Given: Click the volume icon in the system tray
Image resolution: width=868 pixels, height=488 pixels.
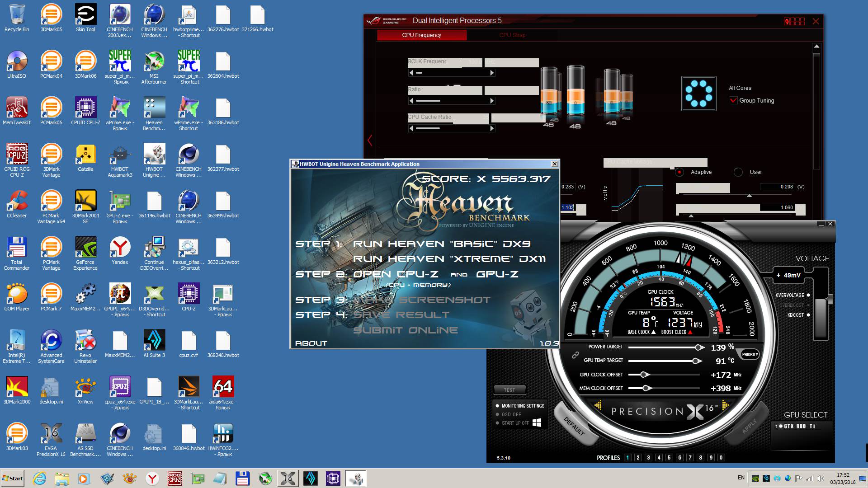Looking at the screenshot, I should [821, 479].
